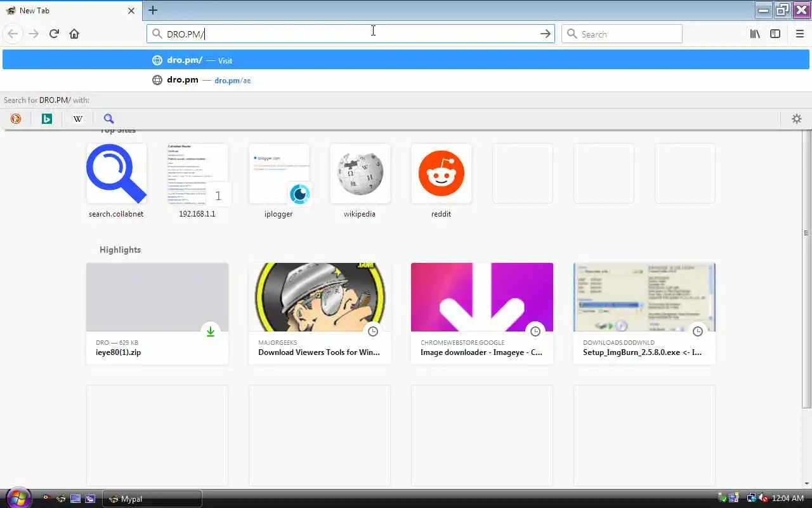The image size is (812, 508).
Task: Click the clock showing 12:04 AM
Action: (787, 498)
